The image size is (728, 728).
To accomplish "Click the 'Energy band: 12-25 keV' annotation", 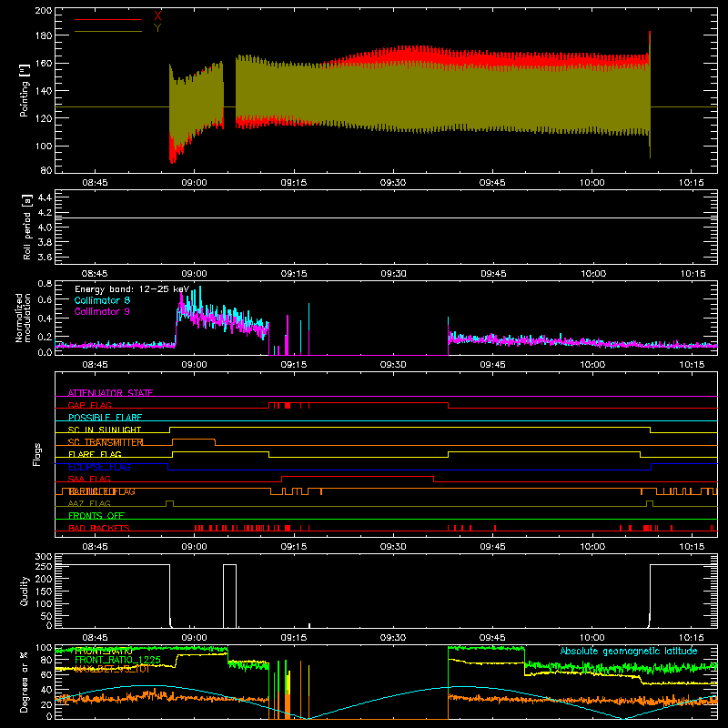I will click(x=132, y=289).
